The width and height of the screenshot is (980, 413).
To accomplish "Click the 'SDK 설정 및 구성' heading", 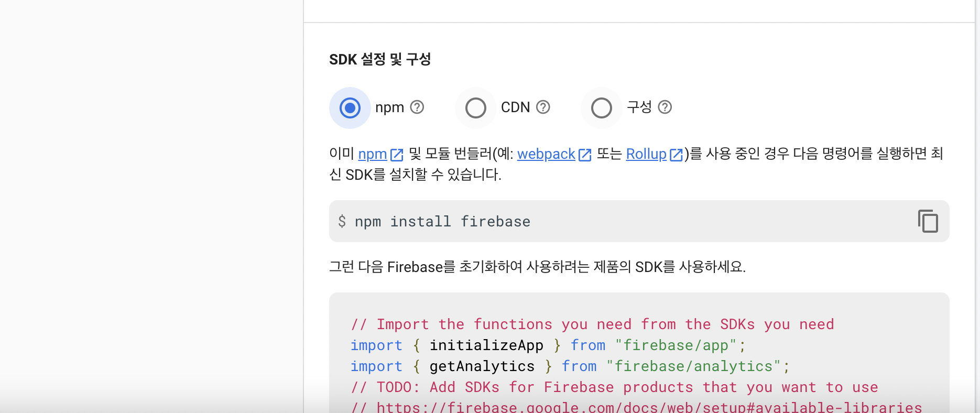I will [380, 59].
